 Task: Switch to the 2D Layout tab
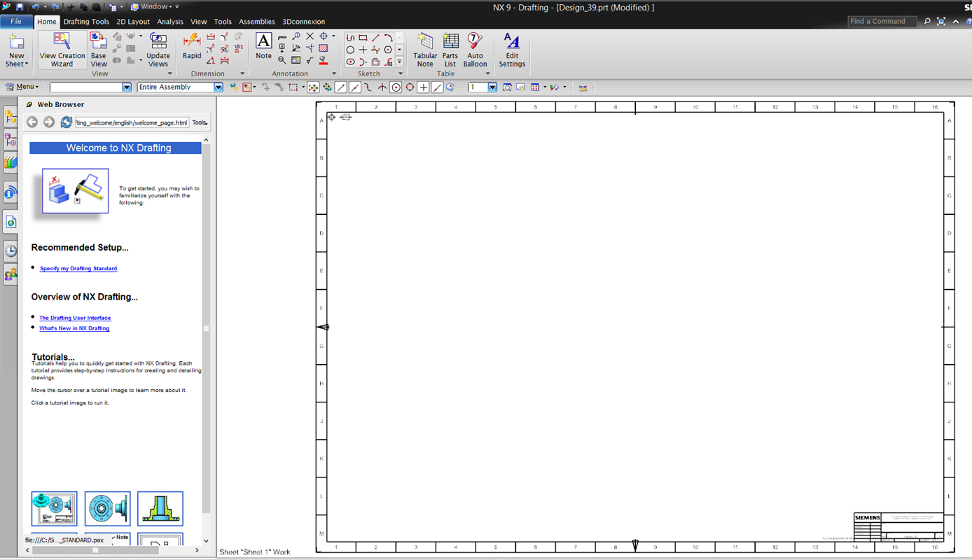[133, 22]
